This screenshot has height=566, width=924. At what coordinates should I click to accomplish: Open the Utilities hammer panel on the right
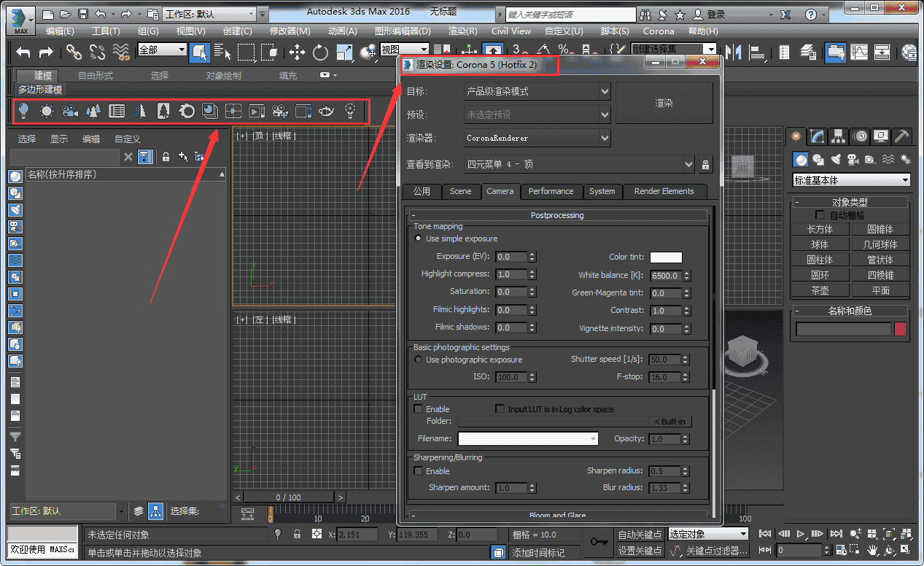903,136
